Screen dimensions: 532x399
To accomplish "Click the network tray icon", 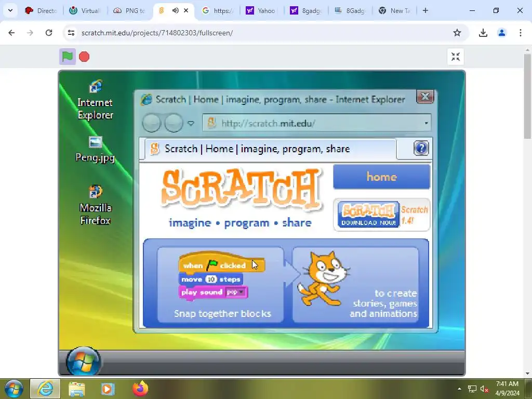I will 472,389.
